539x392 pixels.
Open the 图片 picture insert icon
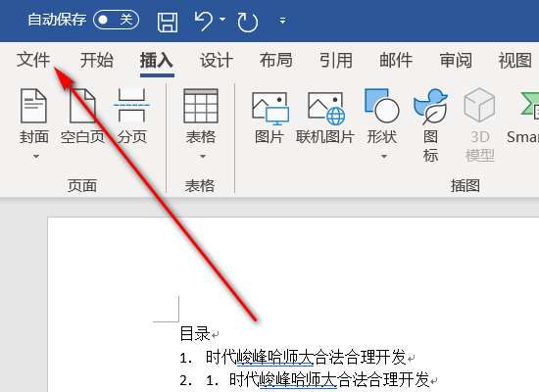(x=269, y=118)
